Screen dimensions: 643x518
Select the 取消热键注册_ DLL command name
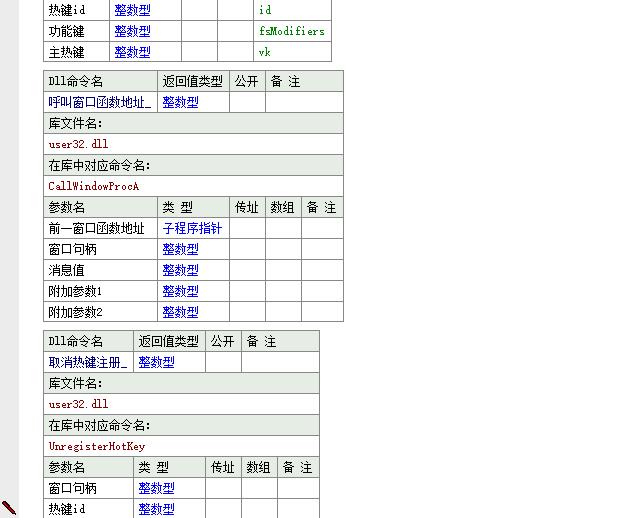pos(88,362)
